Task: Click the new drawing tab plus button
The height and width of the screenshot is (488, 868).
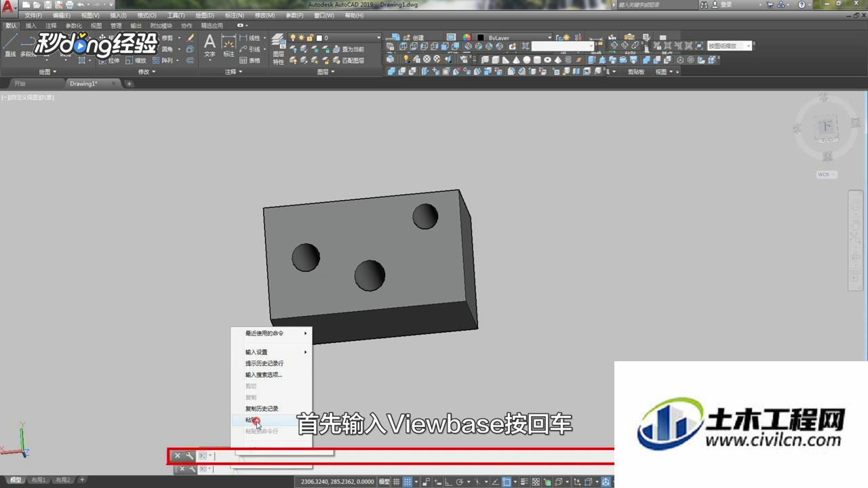Action: tap(129, 84)
